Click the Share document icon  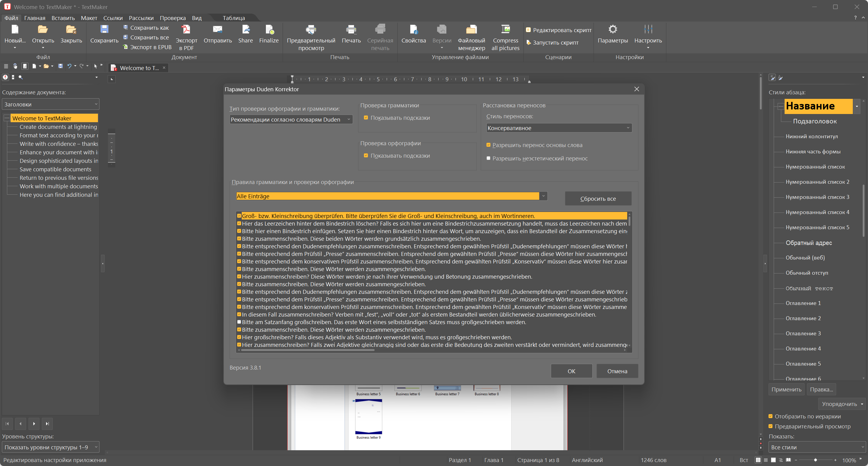[245, 30]
